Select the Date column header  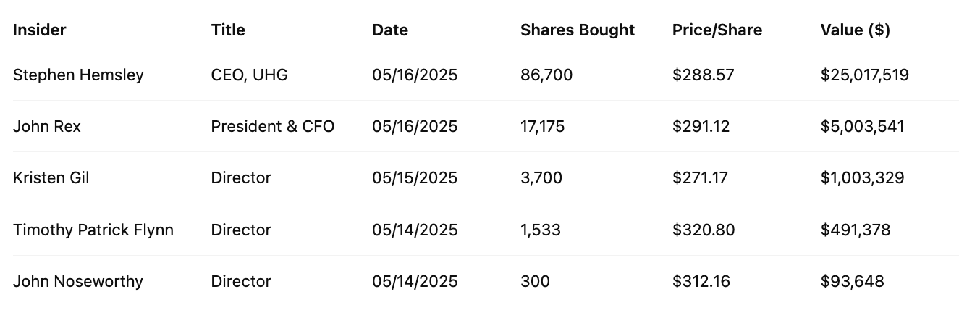tap(390, 30)
